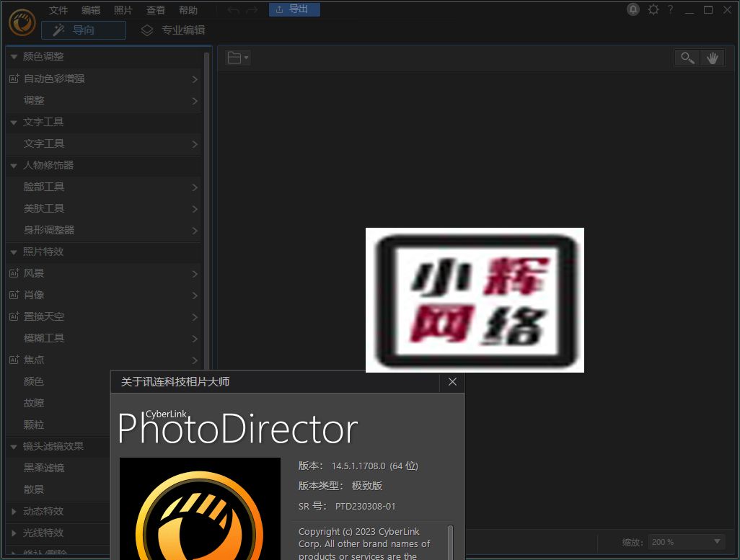Collapse the 照片特效 section
This screenshot has width=740, height=560.
pos(14,252)
